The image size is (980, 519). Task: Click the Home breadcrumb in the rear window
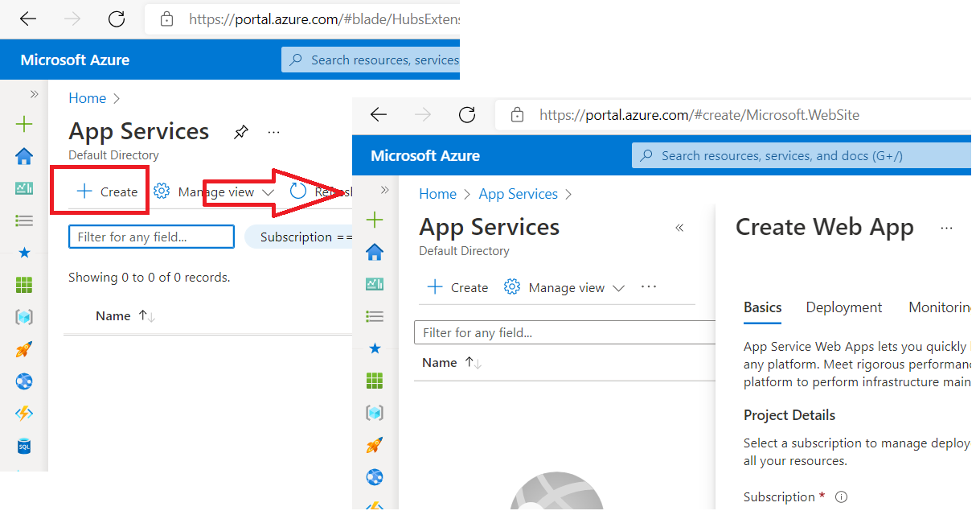[88, 98]
